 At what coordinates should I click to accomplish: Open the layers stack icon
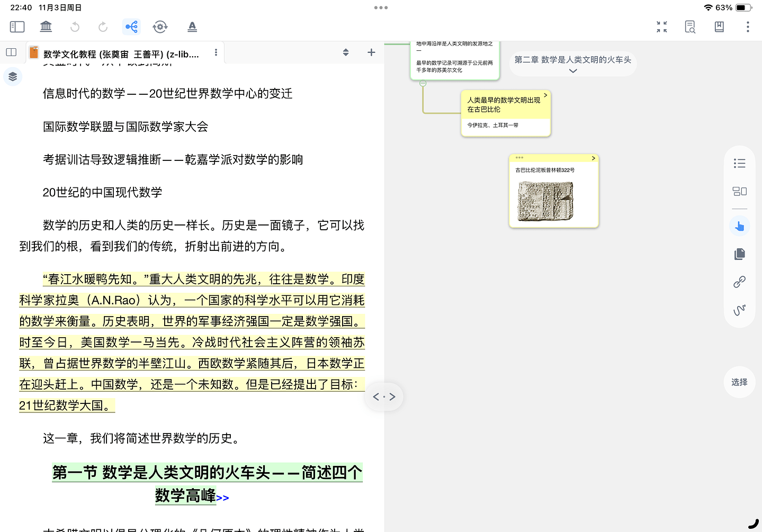13,77
